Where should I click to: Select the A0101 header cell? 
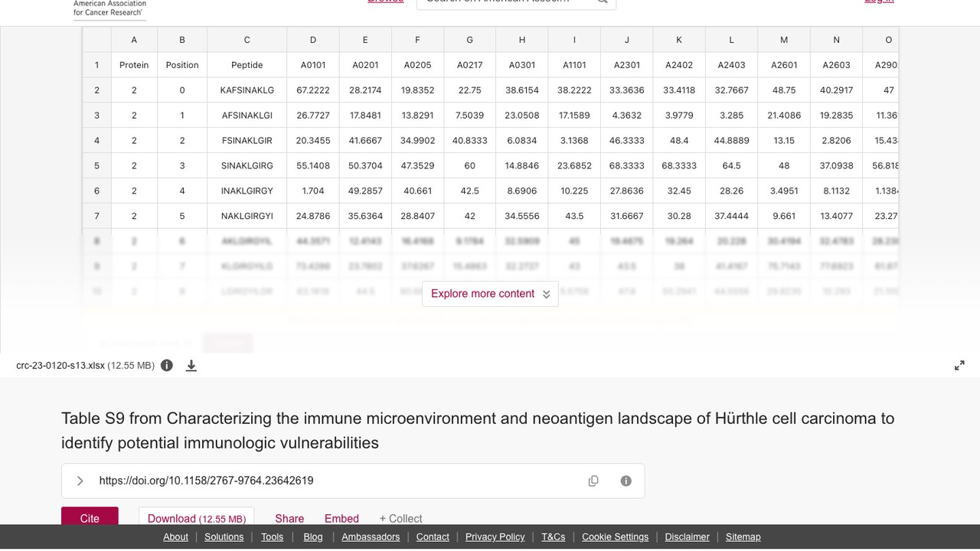[x=313, y=65]
